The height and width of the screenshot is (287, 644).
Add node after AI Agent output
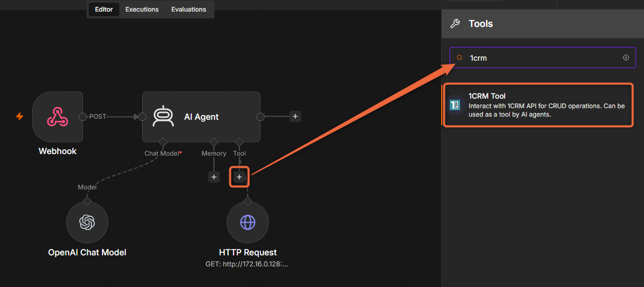[x=295, y=117]
